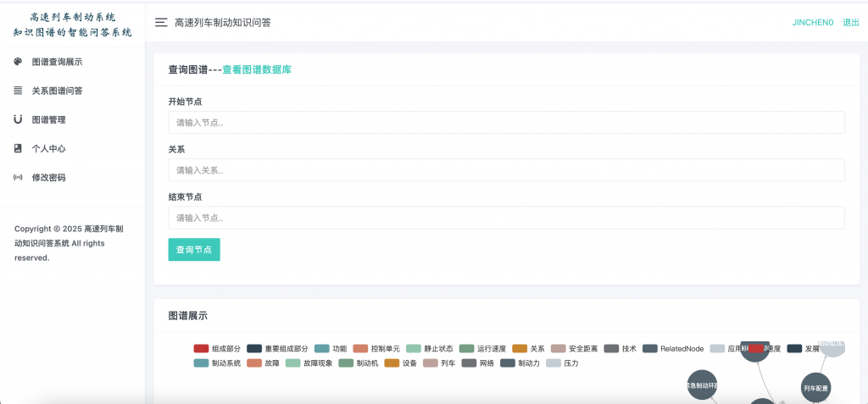Viewport: 868px width, 404px height.
Task: Toggle 设备 legend category
Action: coord(401,363)
